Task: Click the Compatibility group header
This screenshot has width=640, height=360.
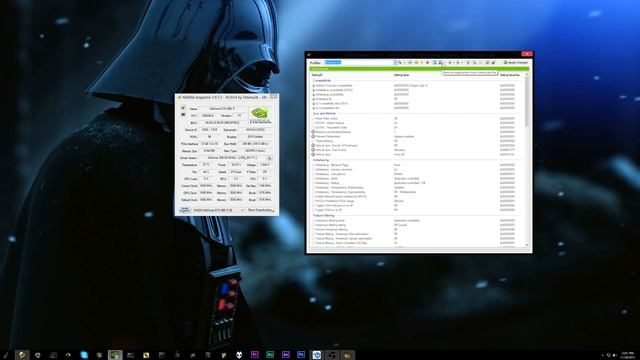Action: click(x=322, y=80)
